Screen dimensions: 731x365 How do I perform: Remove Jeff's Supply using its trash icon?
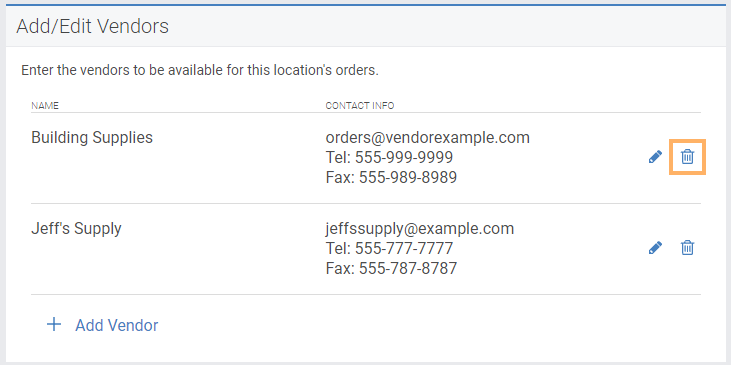click(x=687, y=248)
